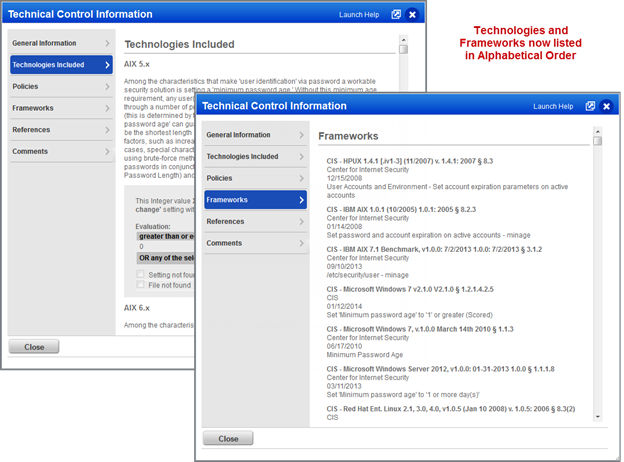The height and width of the screenshot is (462, 624).
Task: Select highlighted Frameworks tab in front window
Action: pyautogui.click(x=255, y=200)
